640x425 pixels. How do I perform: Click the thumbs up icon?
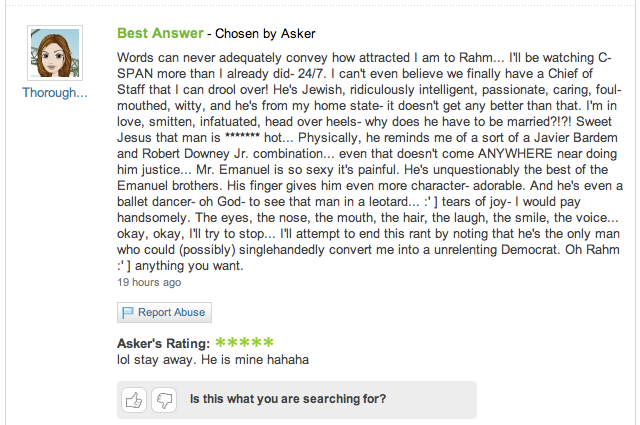click(x=133, y=400)
